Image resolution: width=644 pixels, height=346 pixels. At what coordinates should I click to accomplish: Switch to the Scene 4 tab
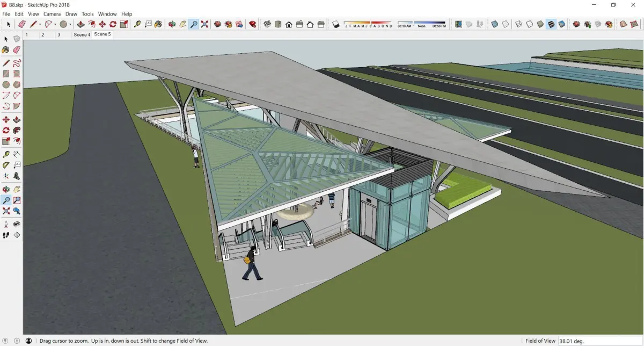click(82, 34)
